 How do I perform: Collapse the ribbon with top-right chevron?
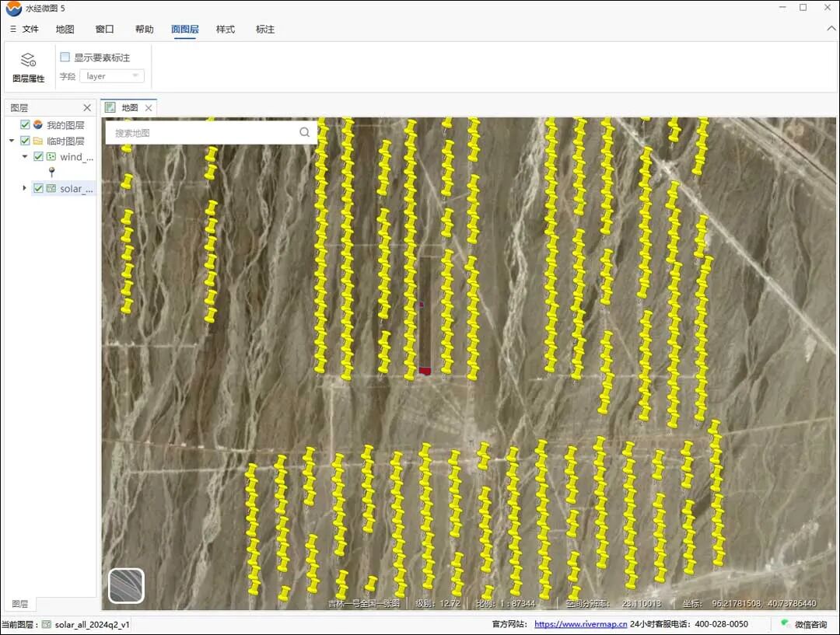pos(831,29)
